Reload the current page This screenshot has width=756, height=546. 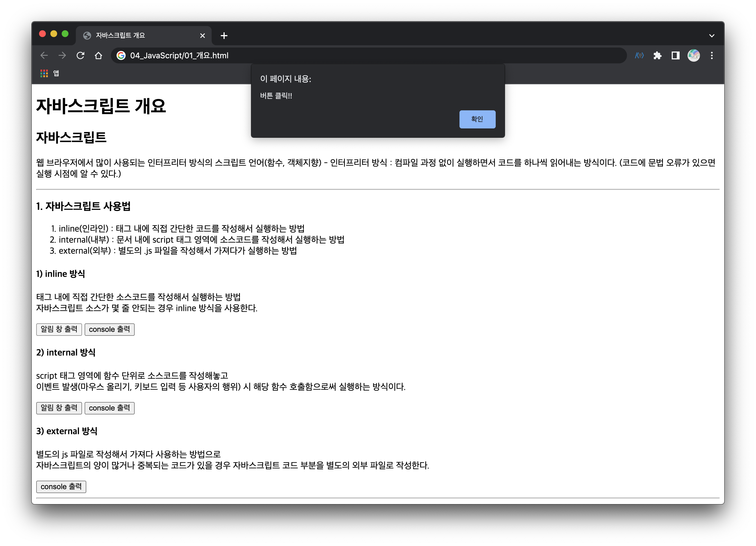coord(80,55)
